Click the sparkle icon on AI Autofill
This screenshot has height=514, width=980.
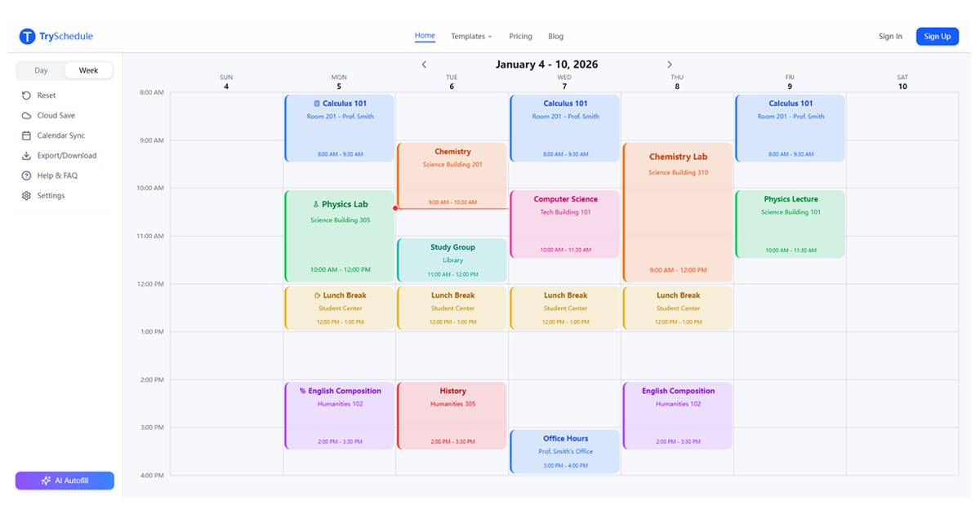pos(47,481)
